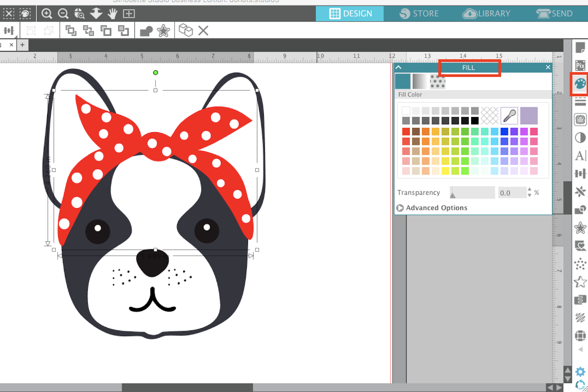The width and height of the screenshot is (588, 392).
Task: Open the PixScan panel
Action: 581,65
